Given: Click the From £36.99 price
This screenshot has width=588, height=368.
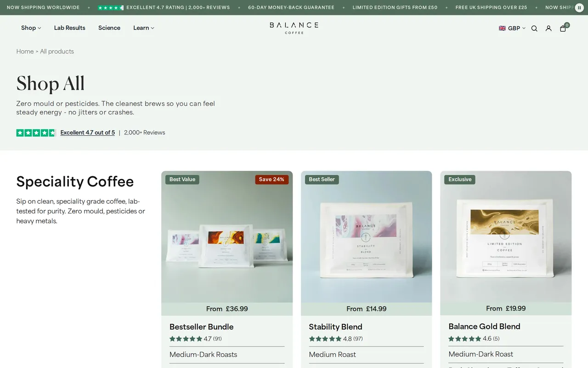Looking at the screenshot, I should 227,309.
